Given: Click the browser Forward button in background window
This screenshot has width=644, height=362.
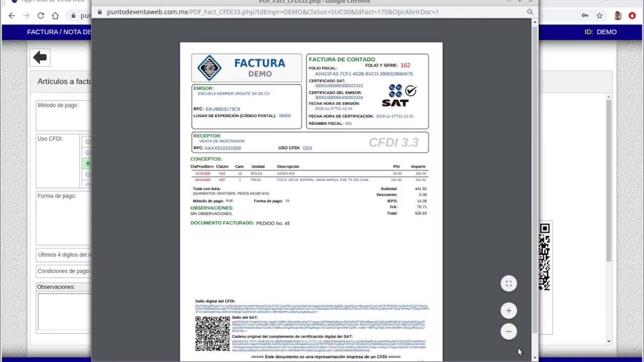Looking at the screenshot, I should [26, 16].
